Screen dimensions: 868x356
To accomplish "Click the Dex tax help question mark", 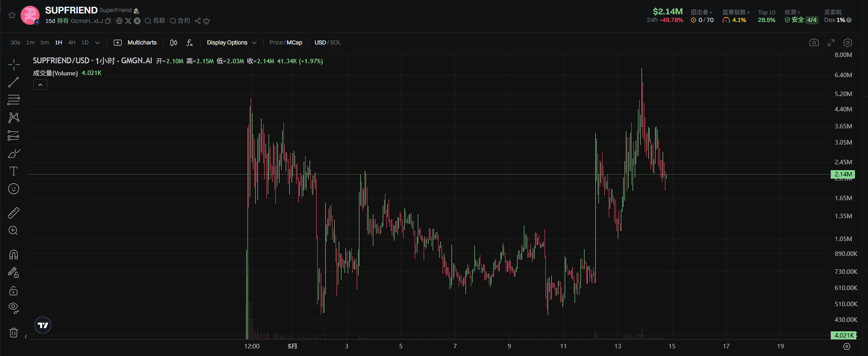I will (849, 20).
